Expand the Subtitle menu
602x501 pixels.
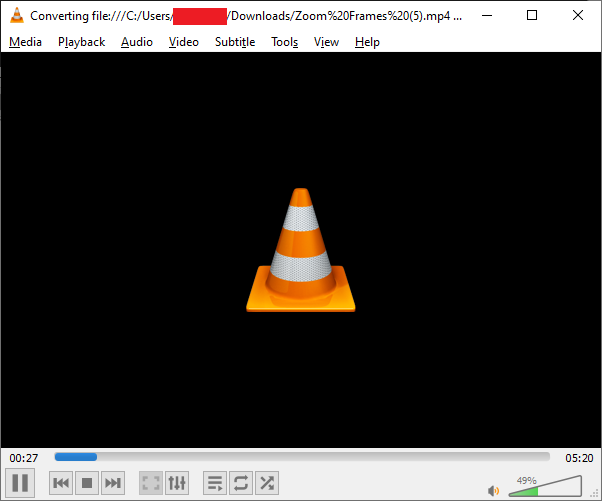pos(235,42)
